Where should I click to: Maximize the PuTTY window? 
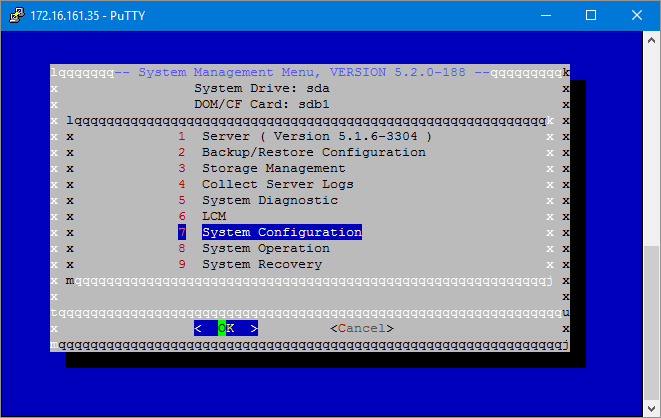591,16
